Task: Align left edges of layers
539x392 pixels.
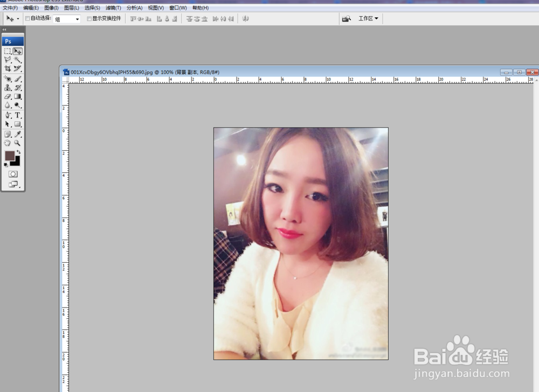Action: [x=159, y=19]
